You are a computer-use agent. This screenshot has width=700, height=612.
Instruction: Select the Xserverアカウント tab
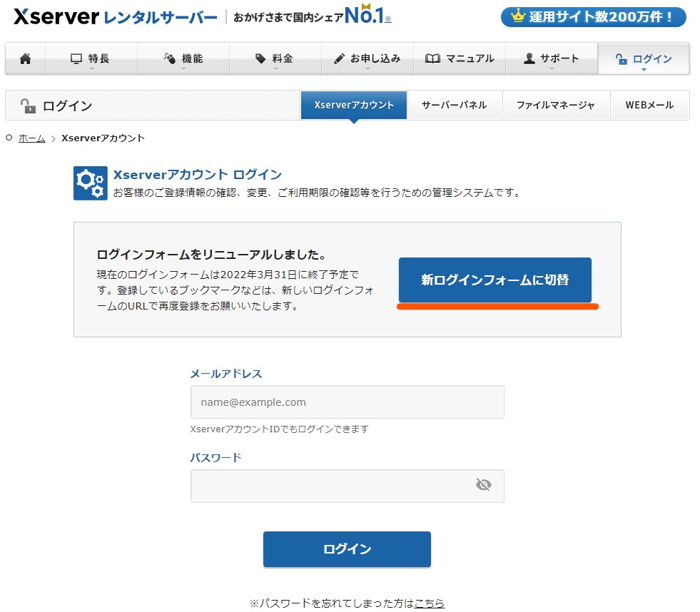point(354,106)
